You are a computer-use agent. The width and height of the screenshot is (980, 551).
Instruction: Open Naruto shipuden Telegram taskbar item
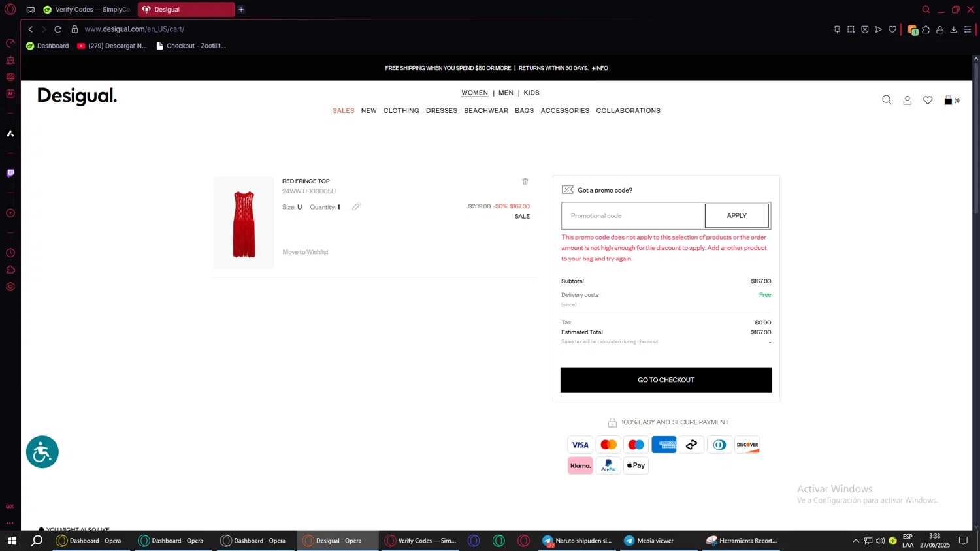coord(578,541)
